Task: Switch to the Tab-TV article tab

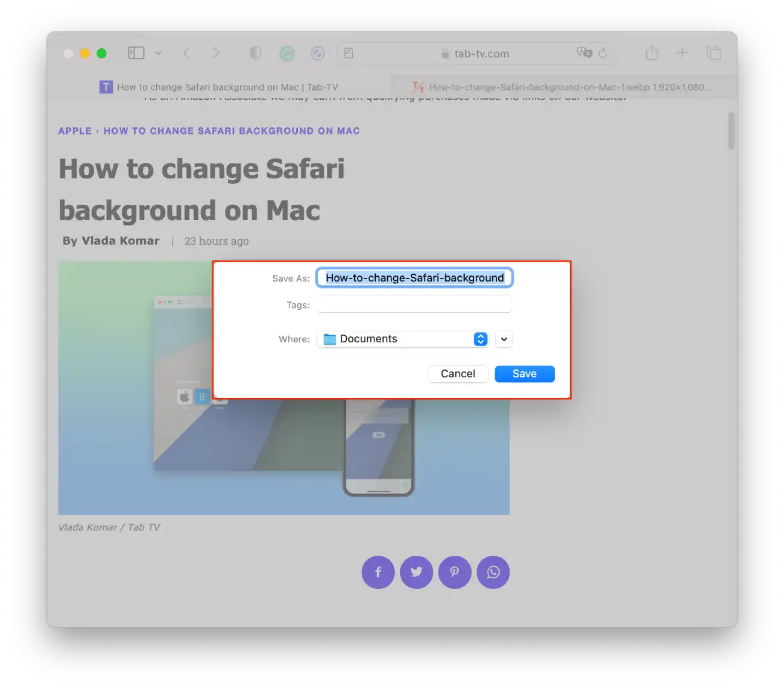Action: tap(220, 87)
